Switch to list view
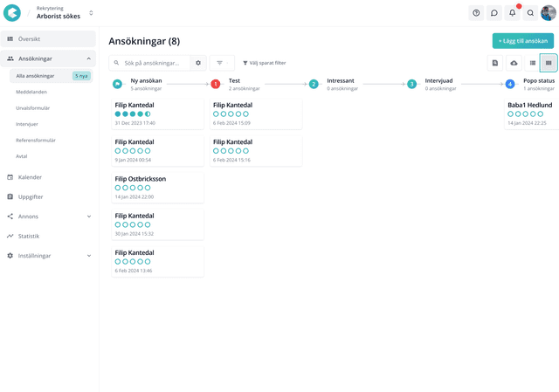This screenshot has width=559, height=392. (533, 63)
